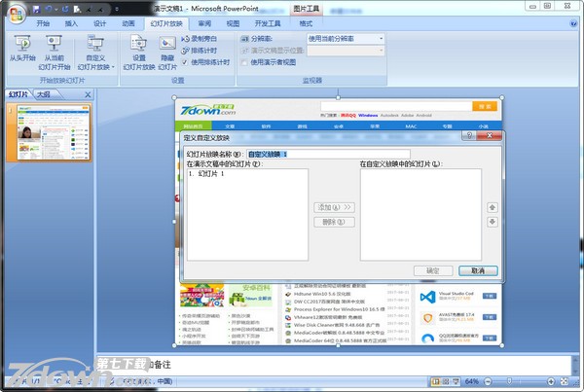Click the notes pane scroll up arrow
Screen dimensions: 584x392
[x=574, y=360]
